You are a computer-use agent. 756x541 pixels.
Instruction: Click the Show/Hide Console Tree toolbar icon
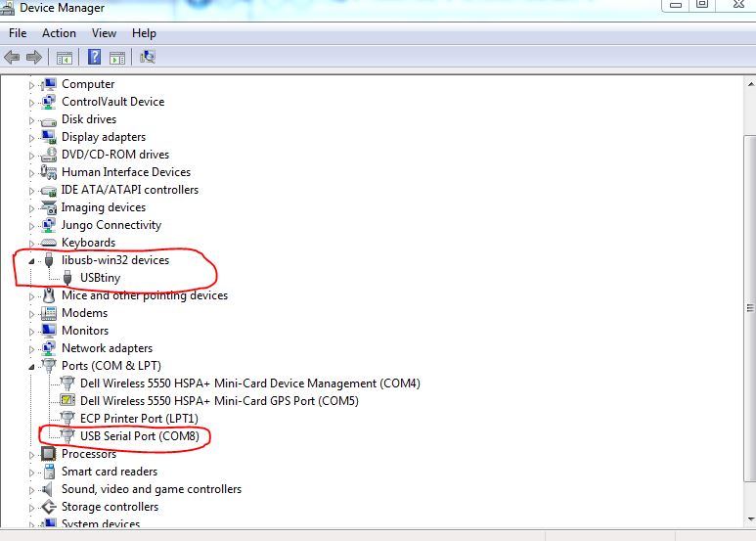pos(65,58)
